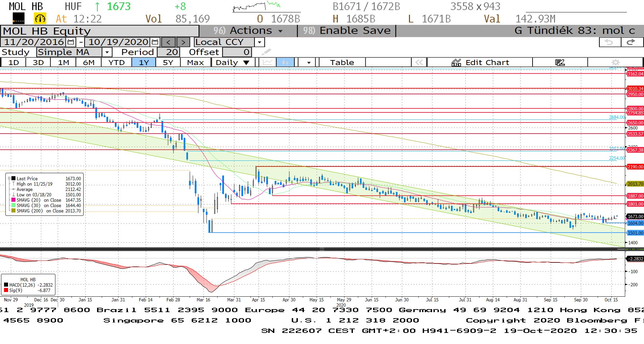Click the MOL HB Equity security field

(100, 31)
